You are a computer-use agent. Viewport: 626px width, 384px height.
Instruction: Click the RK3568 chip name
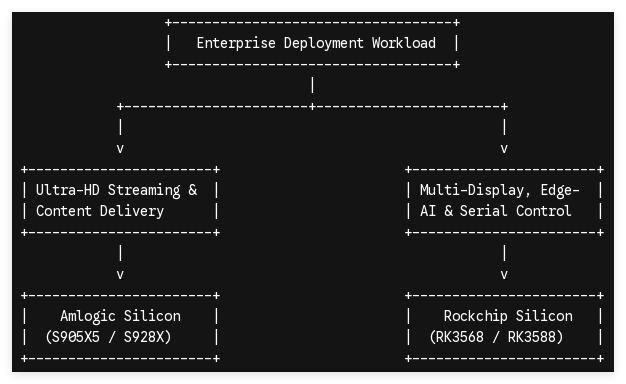pyautogui.click(x=460, y=337)
